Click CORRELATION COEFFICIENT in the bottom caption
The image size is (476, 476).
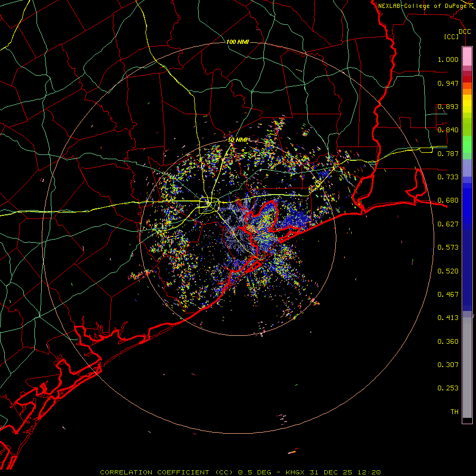tap(154, 472)
